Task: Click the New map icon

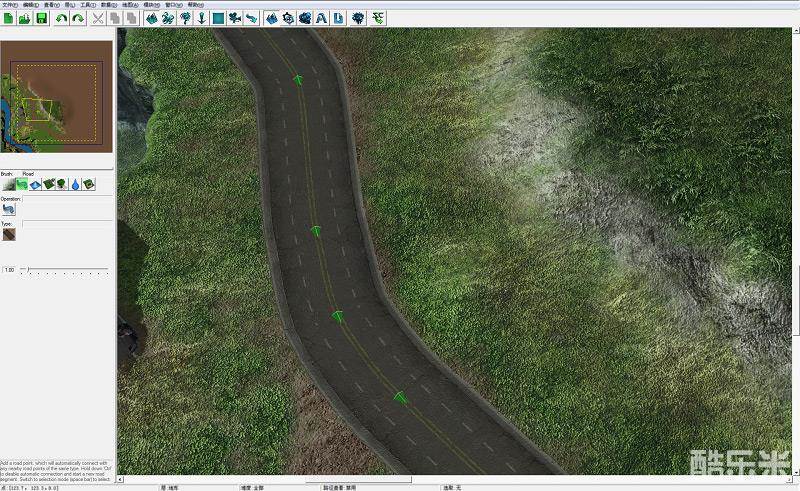Action: [x=7, y=18]
